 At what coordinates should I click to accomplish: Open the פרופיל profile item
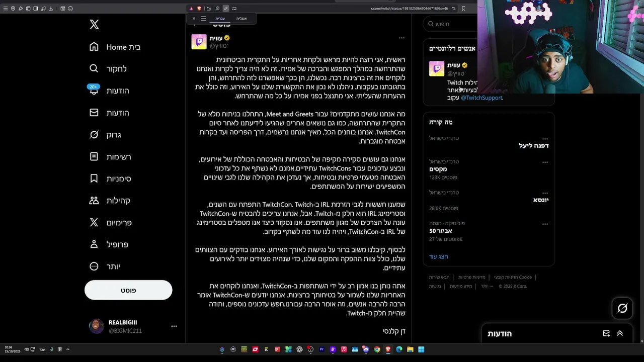(x=108, y=244)
